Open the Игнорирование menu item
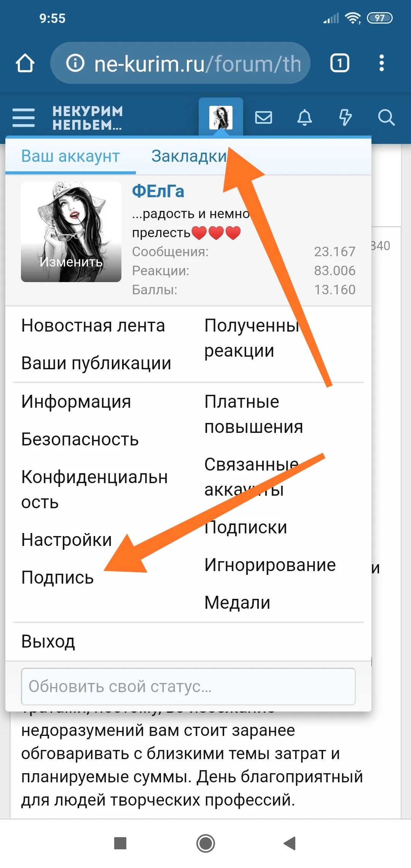 click(x=270, y=565)
